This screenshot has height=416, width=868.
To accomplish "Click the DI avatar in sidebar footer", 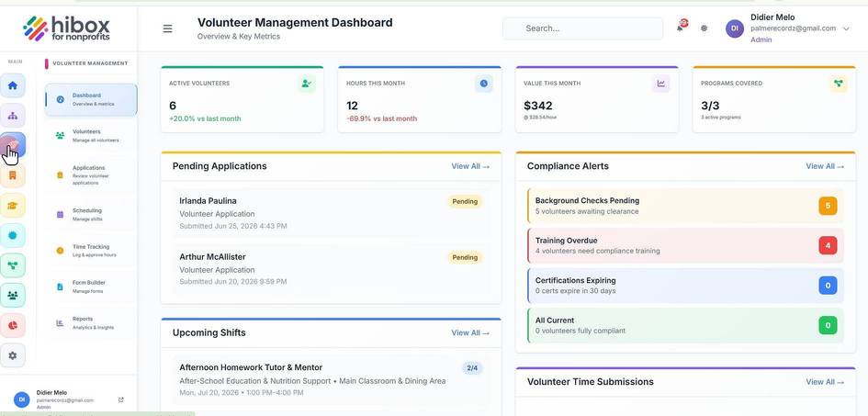I will [22, 399].
